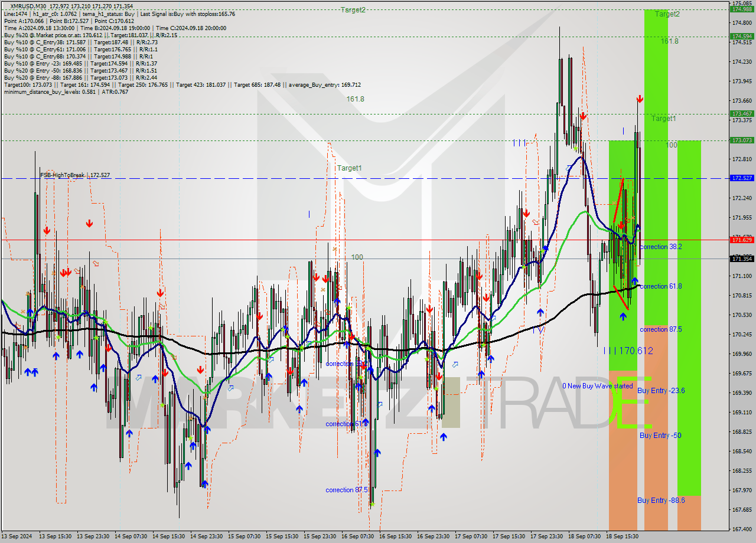Click the 169.110 value on price axis
Viewport: 756px width, 543px height.
tap(742, 413)
